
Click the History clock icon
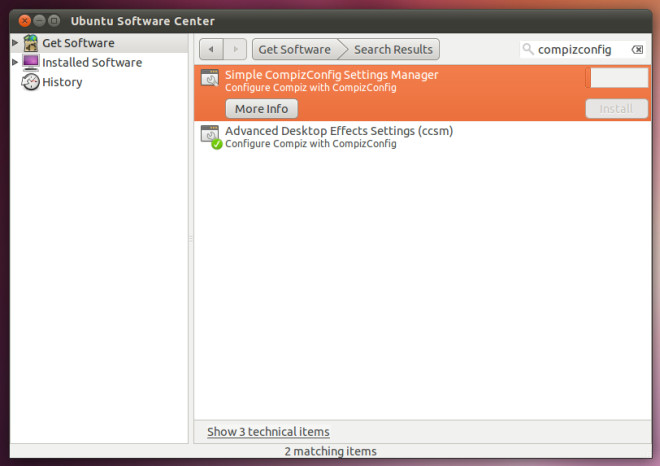tap(30, 82)
